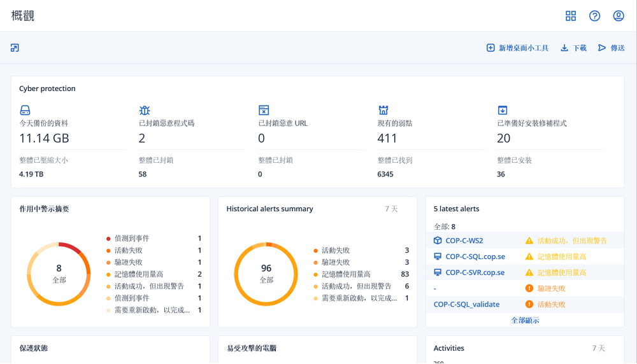This screenshot has height=364, width=637.
Task: Click 需要重新啟動 row in Historical alerts summary
Action: click(x=361, y=298)
